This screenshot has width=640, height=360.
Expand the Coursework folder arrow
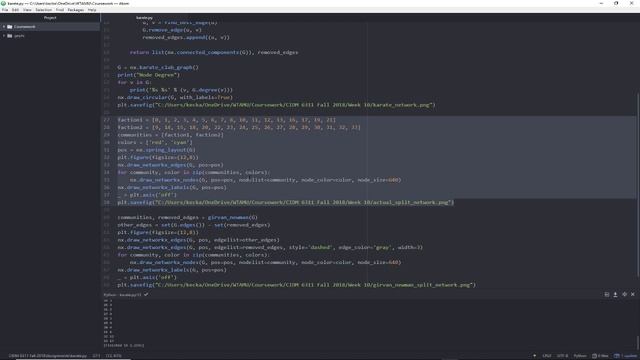(4, 27)
